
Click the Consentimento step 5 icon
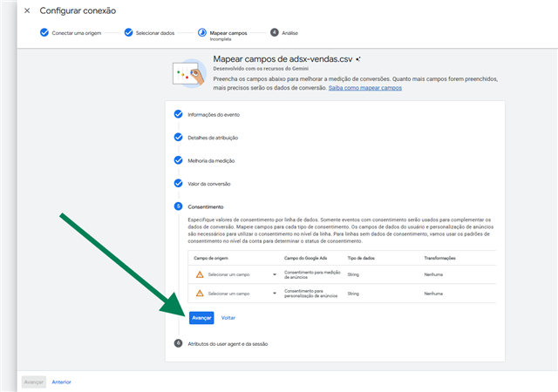pos(178,206)
